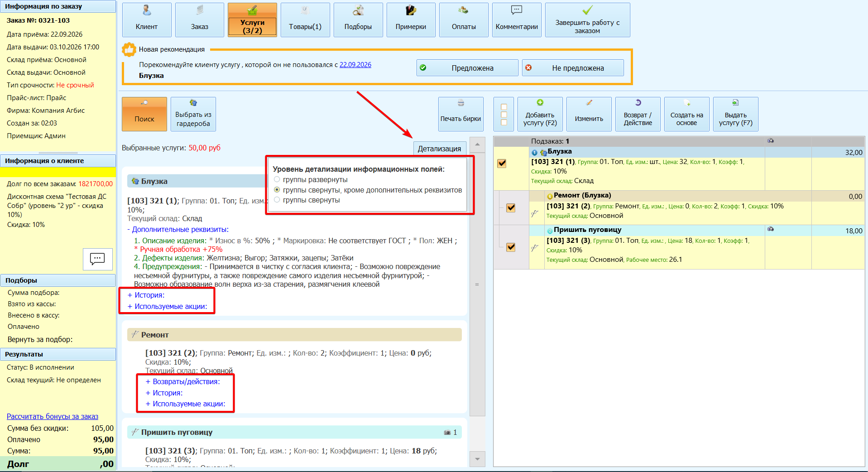Image resolution: width=868 pixels, height=472 pixels.
Task: Open the Подборы tab
Action: point(358,20)
